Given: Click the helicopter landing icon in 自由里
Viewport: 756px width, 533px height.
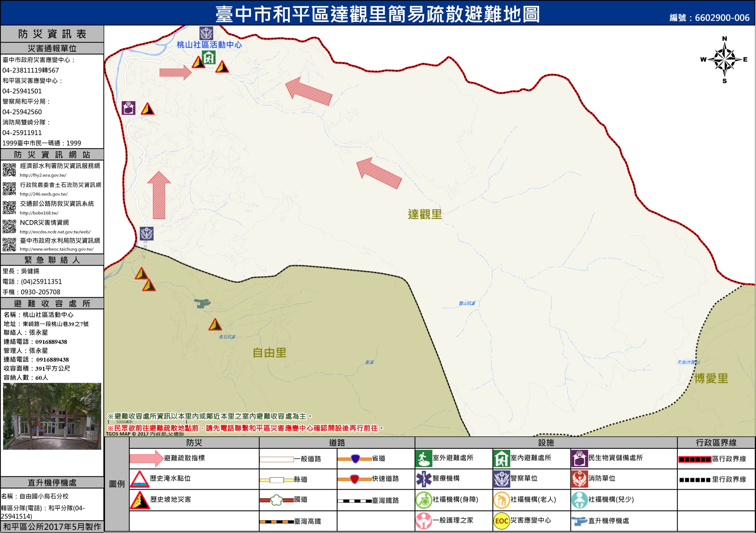Looking at the screenshot, I should pos(202,303).
